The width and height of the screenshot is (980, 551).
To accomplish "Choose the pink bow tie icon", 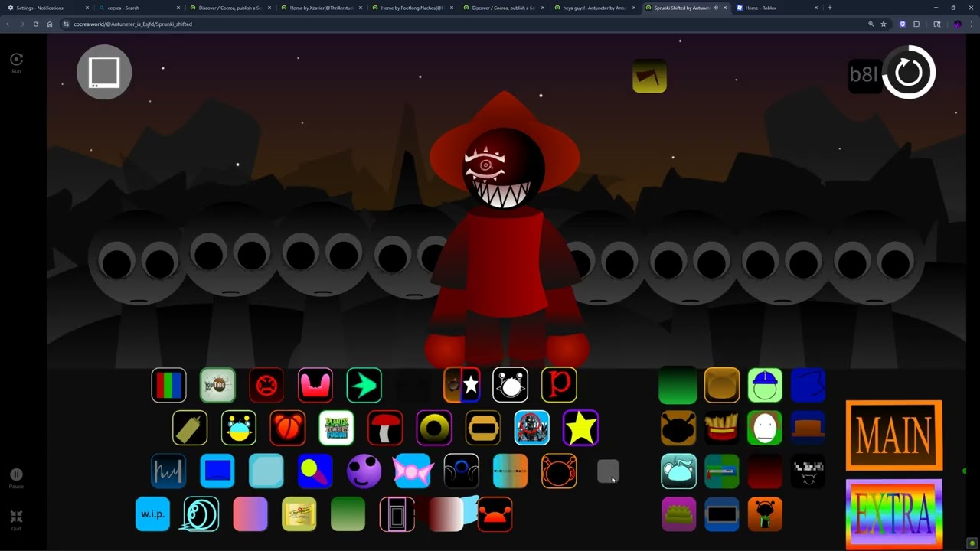I will pyautogui.click(x=413, y=471).
